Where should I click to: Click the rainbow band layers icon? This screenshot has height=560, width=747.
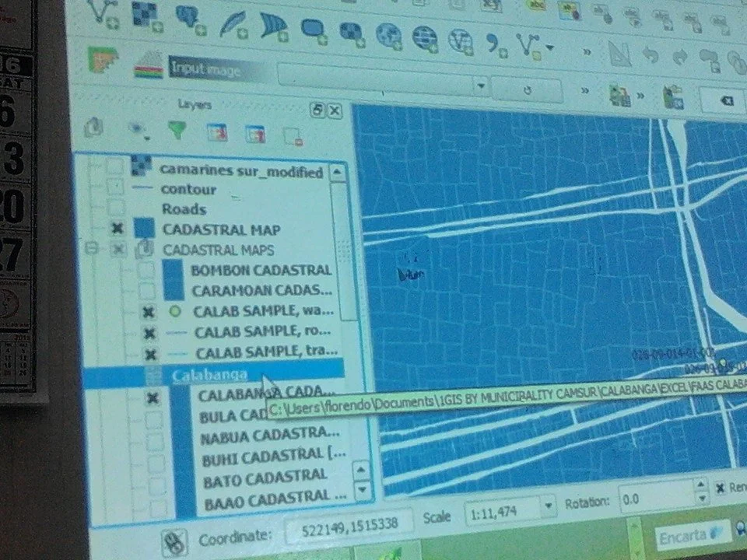pos(149,65)
